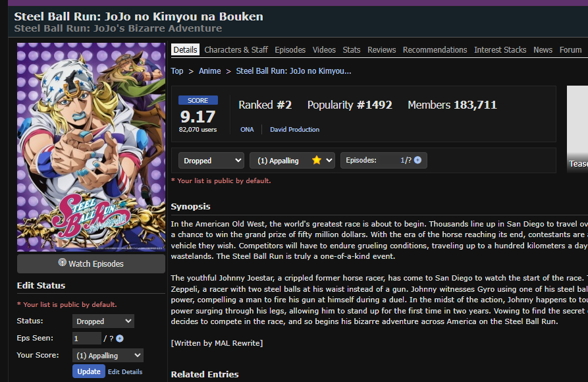The image size is (588, 382).
Task: Click the podcast icon on Watch Episodes
Action: pos(63,263)
